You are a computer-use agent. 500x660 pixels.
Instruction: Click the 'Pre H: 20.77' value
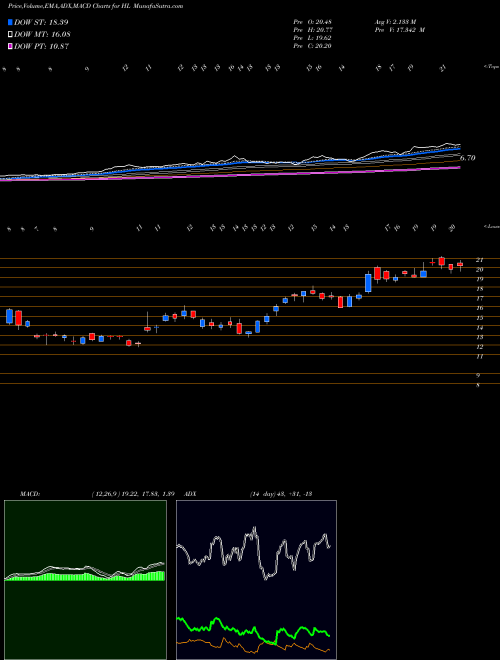313,29
